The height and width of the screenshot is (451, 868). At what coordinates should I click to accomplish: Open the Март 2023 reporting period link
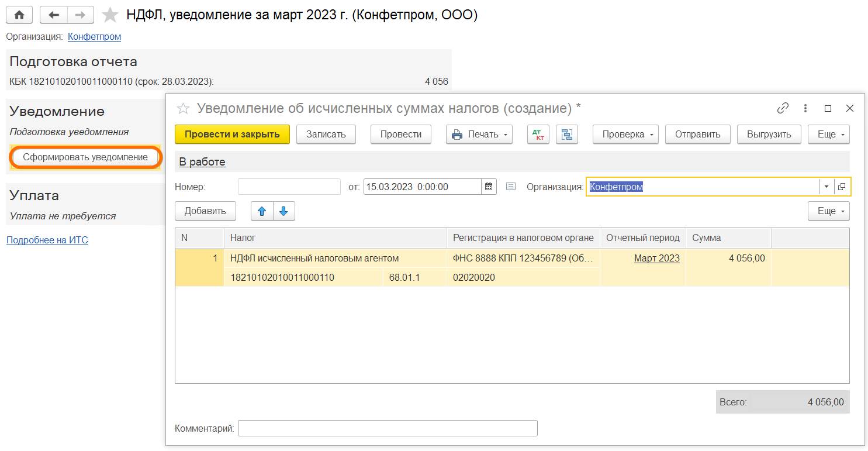point(656,258)
